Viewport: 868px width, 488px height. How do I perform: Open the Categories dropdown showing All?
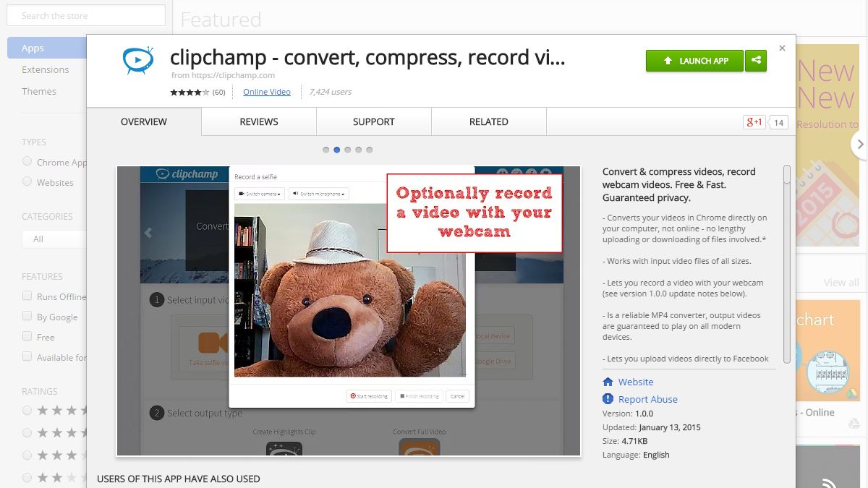54,239
